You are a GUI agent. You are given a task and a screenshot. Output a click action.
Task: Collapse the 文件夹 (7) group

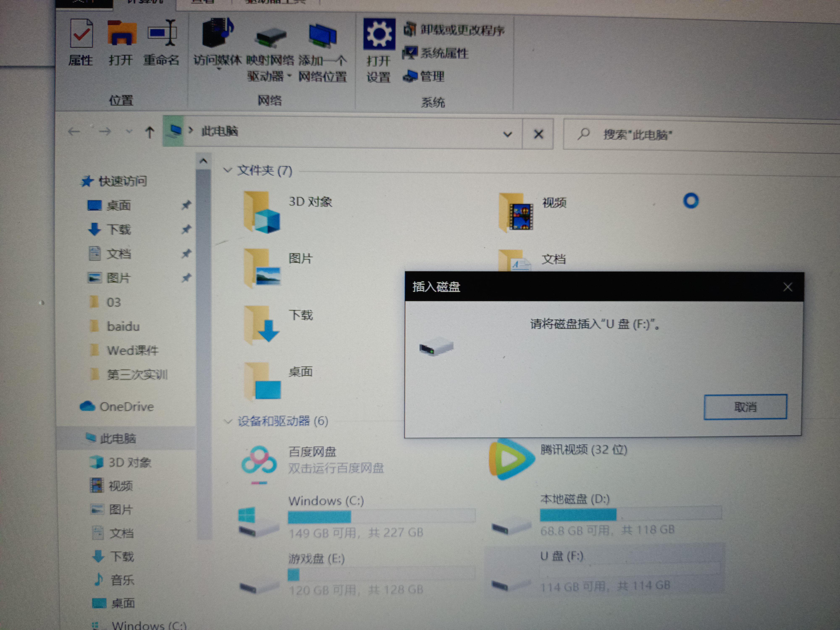(x=227, y=170)
